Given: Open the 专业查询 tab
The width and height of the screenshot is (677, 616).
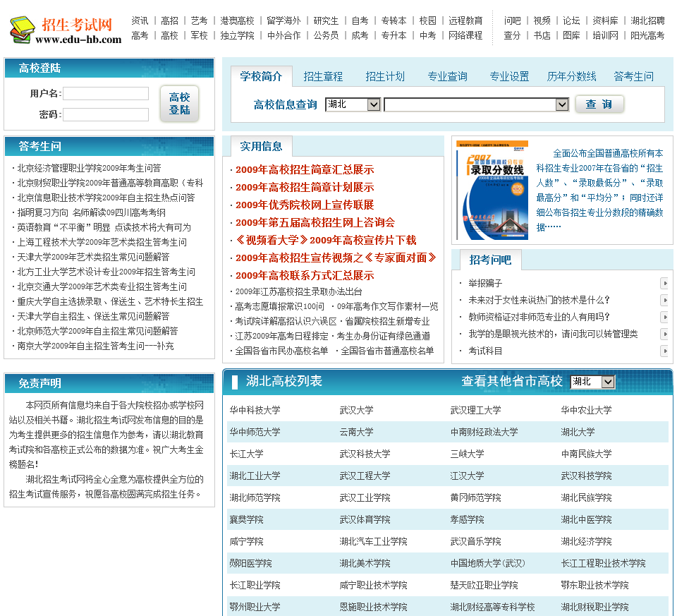Looking at the screenshot, I should [447, 76].
